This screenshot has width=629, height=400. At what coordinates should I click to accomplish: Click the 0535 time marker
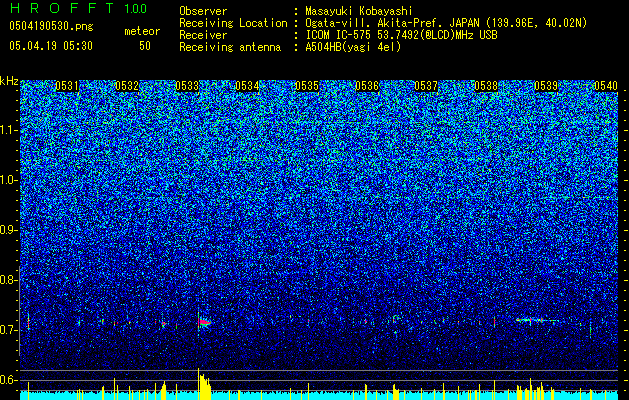[x=307, y=86]
